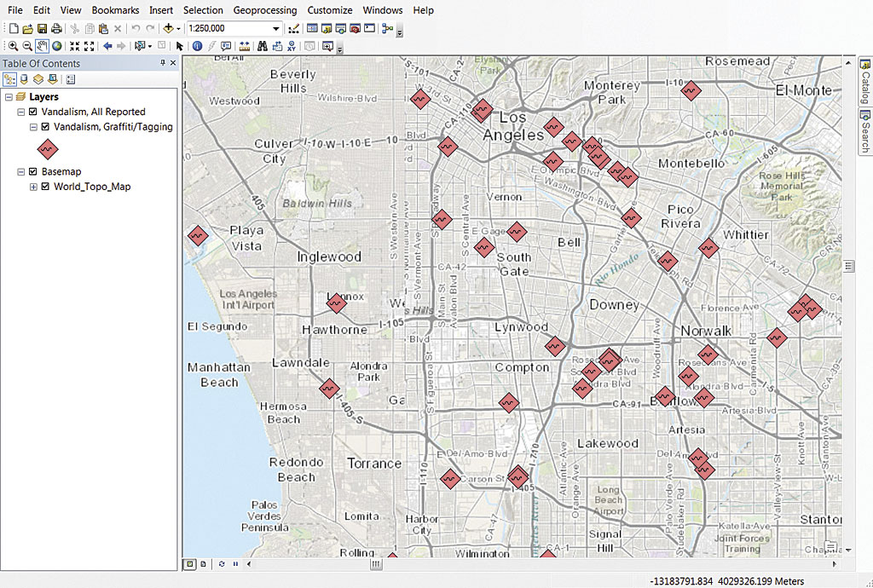Collapse the Vandalism, Graffiti/Tagging layer node

(33, 127)
